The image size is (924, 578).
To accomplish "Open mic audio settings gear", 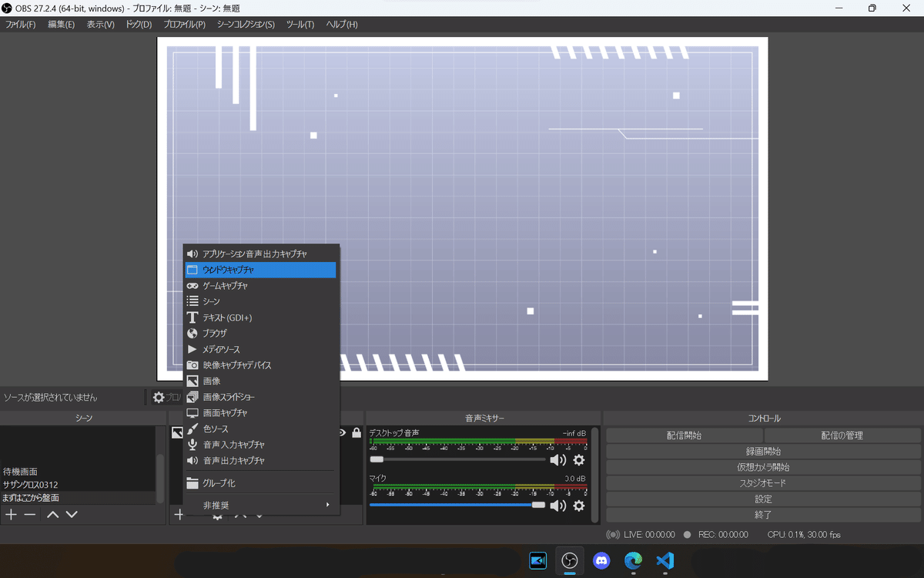I will coord(578,506).
